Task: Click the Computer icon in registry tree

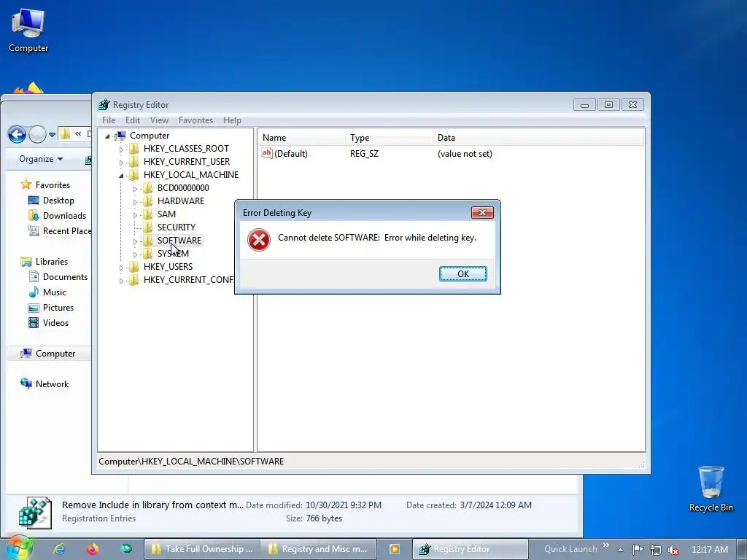Action: (121, 136)
